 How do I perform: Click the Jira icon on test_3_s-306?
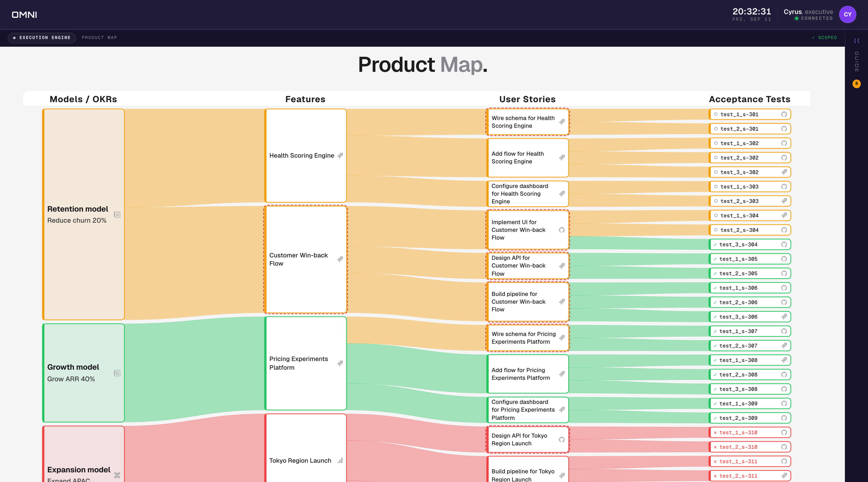pos(784,317)
